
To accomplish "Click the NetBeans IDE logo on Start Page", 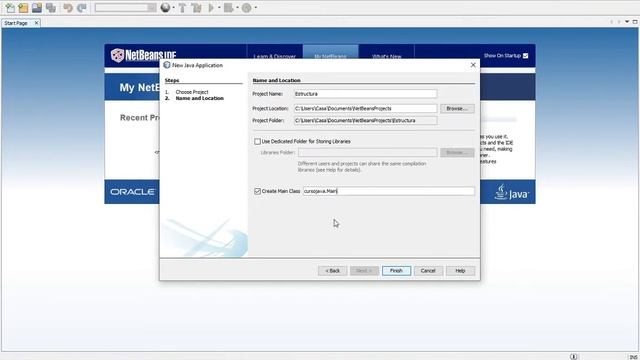I will pos(143,55).
